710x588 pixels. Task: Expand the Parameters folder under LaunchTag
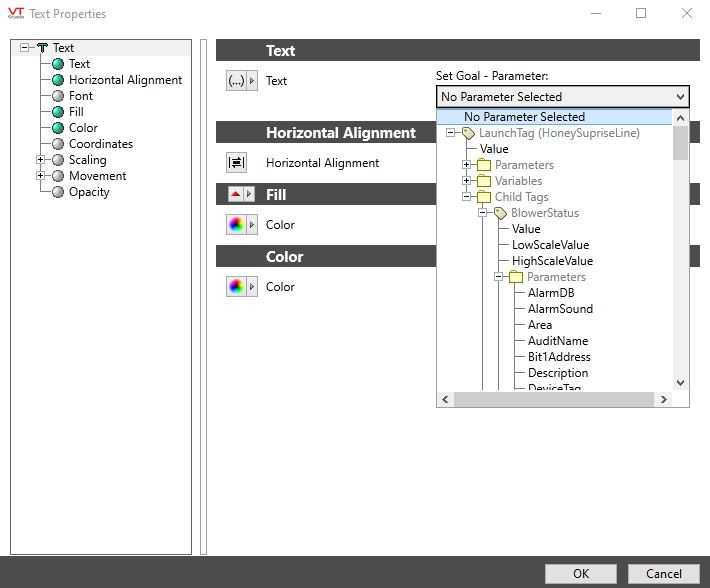pyautogui.click(x=467, y=165)
